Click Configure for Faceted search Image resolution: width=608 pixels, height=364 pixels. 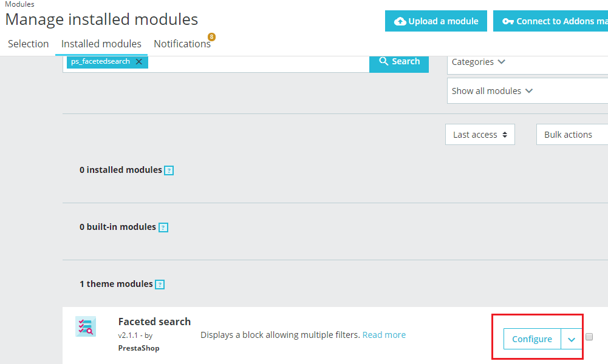click(x=532, y=339)
